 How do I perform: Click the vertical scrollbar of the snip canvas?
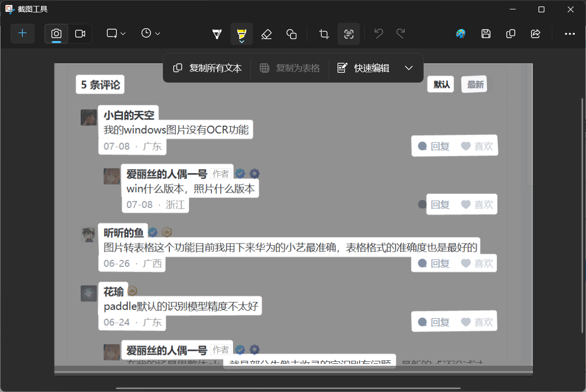pyautogui.click(x=582, y=215)
